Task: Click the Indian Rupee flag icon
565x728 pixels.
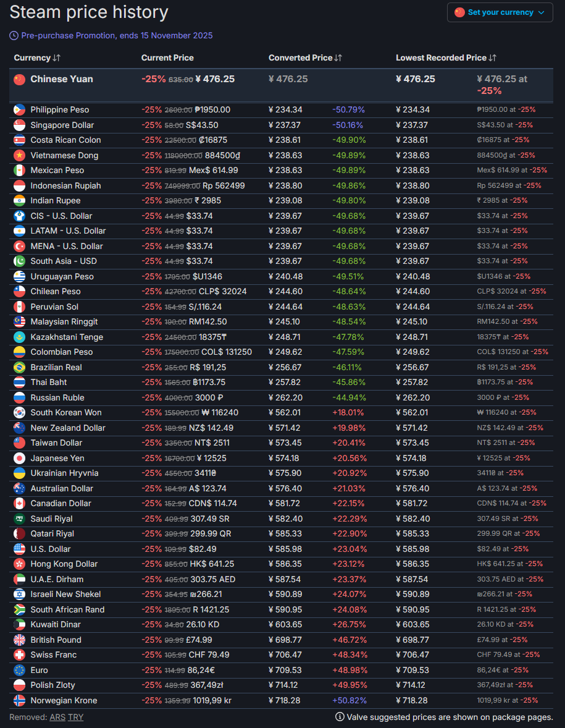Action: 20,201
